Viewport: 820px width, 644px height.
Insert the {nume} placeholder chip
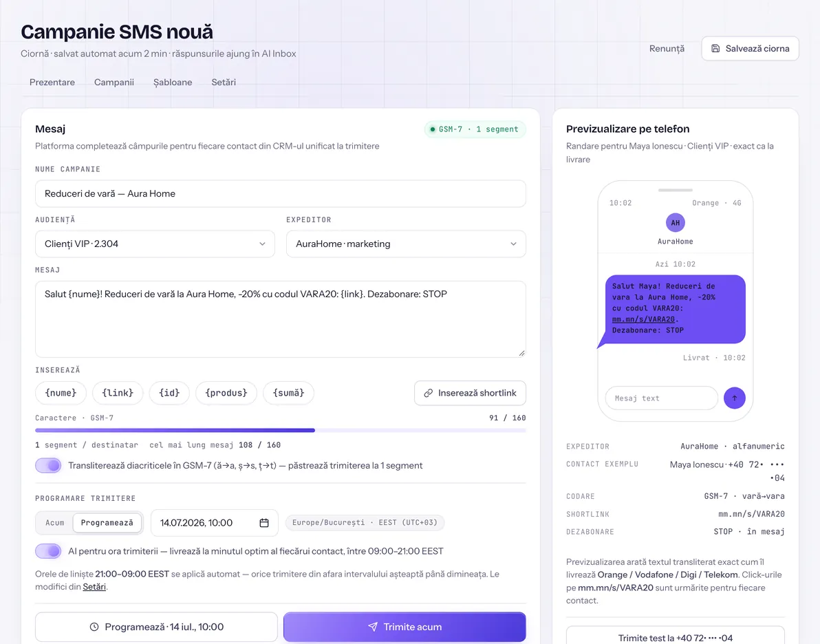(61, 393)
